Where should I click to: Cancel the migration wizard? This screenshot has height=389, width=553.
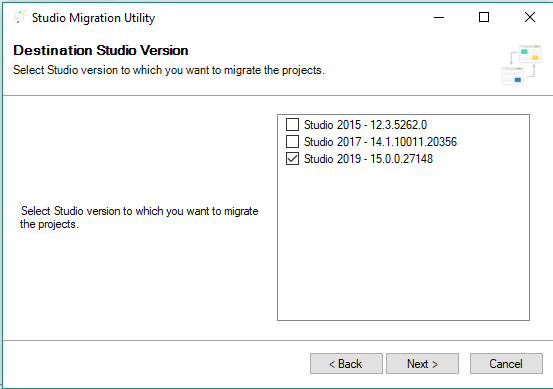506,364
